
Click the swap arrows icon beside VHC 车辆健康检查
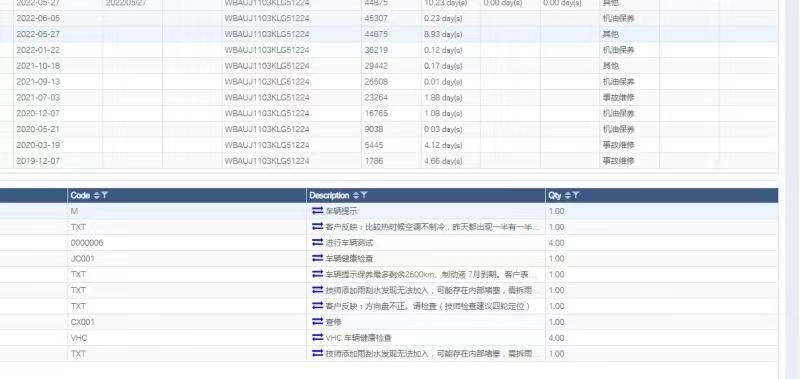pos(317,338)
